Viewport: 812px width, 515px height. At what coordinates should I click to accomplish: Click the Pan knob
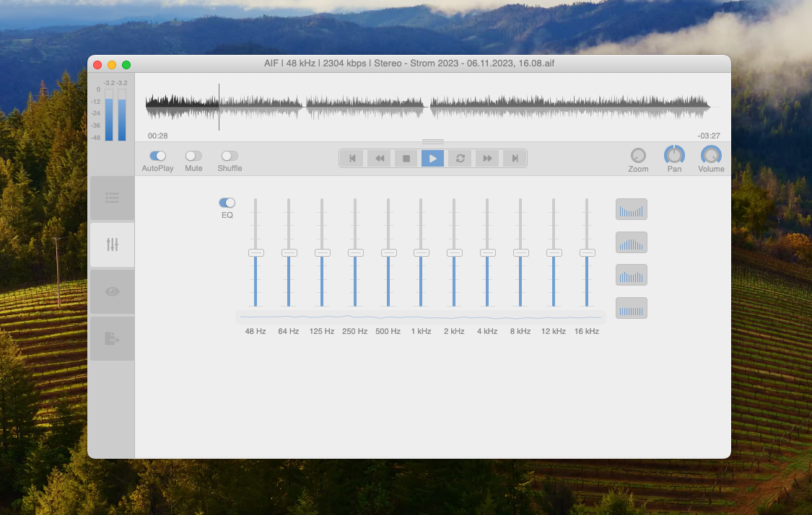click(x=674, y=155)
